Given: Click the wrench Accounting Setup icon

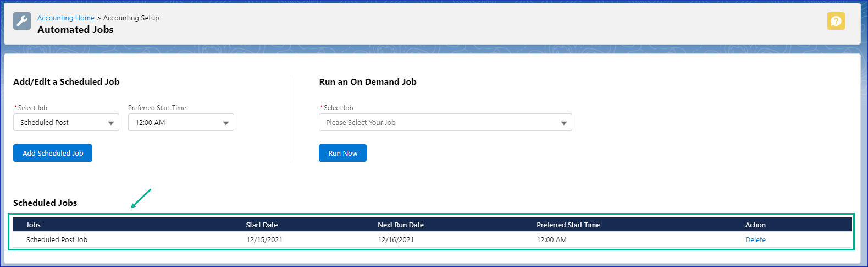Looking at the screenshot, I should (22, 21).
